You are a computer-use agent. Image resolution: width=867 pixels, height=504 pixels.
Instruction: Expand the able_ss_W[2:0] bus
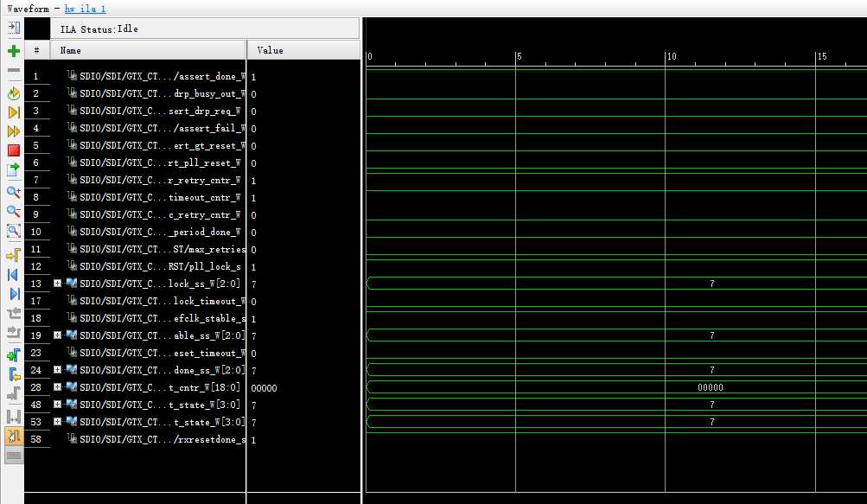point(58,335)
